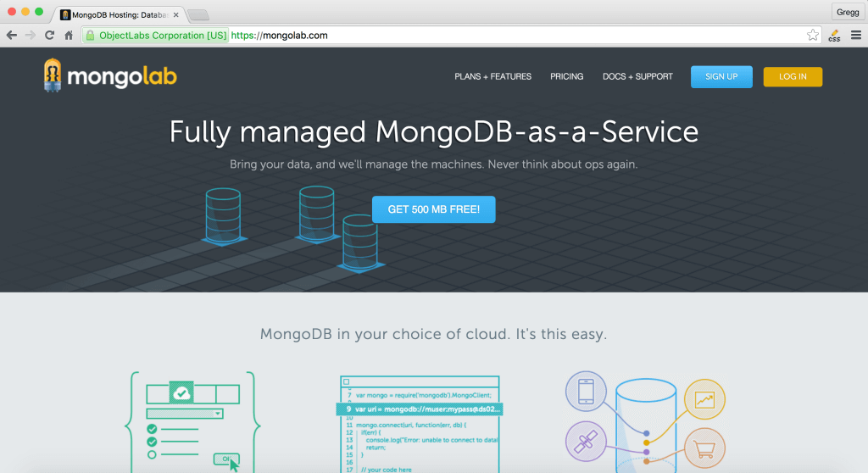Bookmark the page with star icon
The height and width of the screenshot is (473, 868).
point(812,36)
